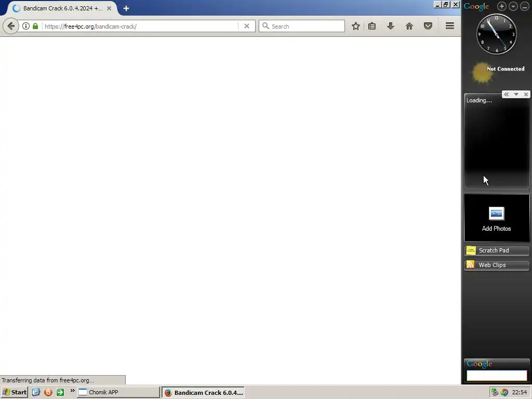
Task: Save to Pocket icon in the toolbar
Action: pos(428,26)
